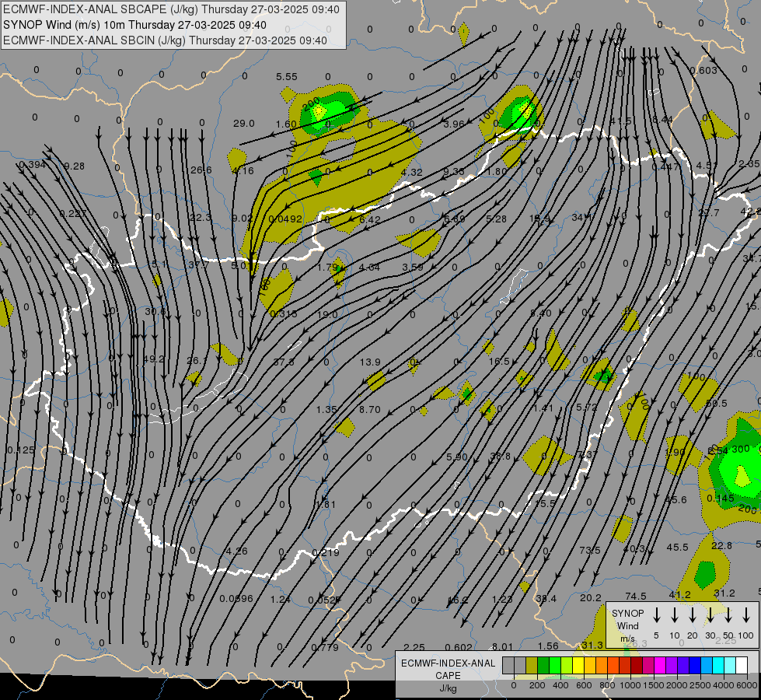The image size is (761, 700).
Task: Click the SBCAPE title line in the header box
Action: click(171, 9)
